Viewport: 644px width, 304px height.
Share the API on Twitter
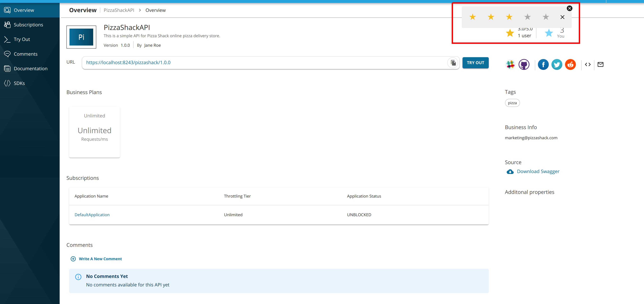point(557,64)
